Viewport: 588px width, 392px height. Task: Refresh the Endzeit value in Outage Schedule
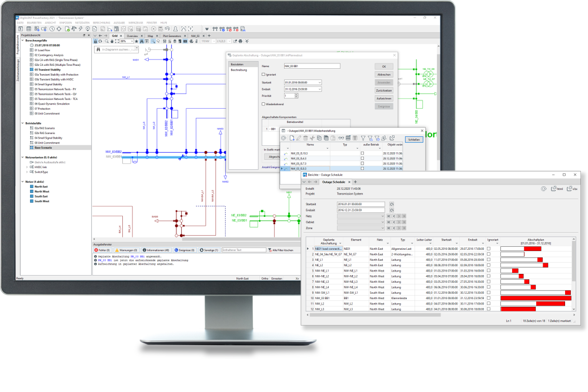[392, 210]
